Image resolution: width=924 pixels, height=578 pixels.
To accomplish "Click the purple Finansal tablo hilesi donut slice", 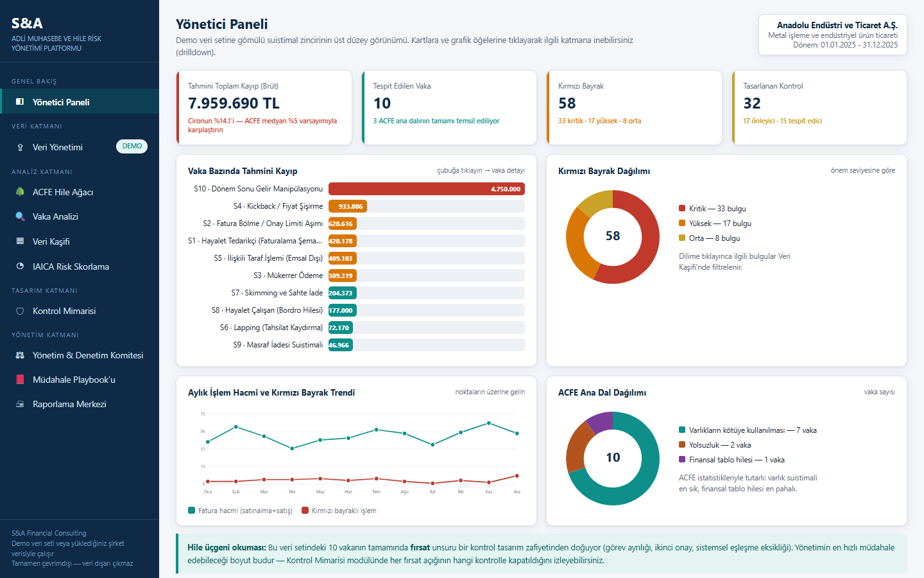I will (x=601, y=422).
